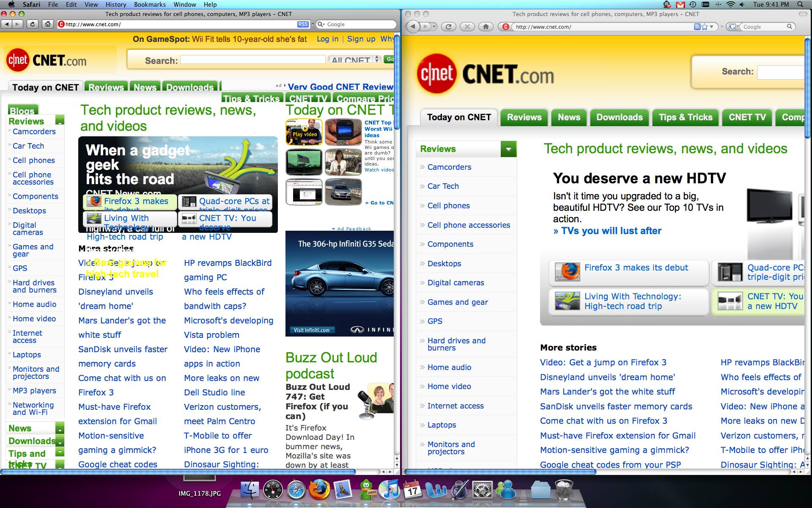Viewport: 812px width, 508px height.
Task: Click the Play video thumbnail in Today on CNET
Action: coord(304,133)
